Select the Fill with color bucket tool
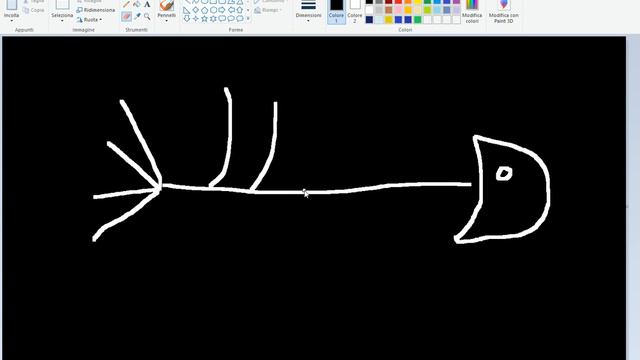Viewport: 640px width, 360px height. [137, 4]
